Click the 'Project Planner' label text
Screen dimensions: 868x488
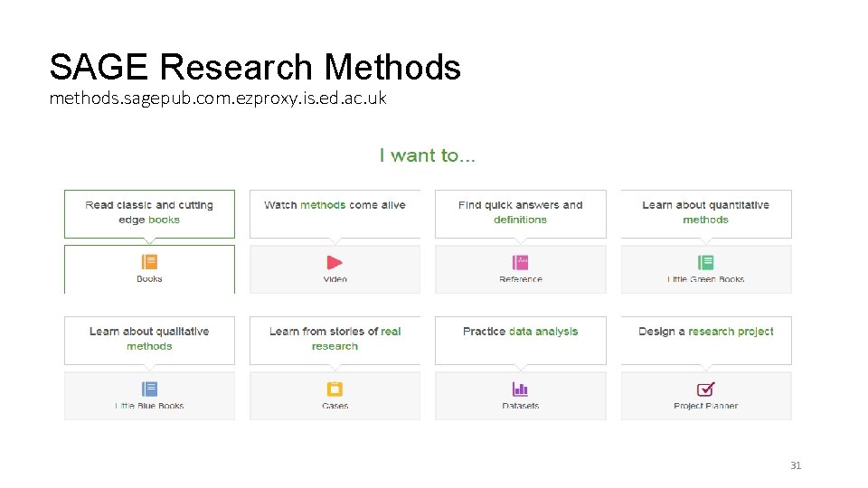tap(706, 406)
